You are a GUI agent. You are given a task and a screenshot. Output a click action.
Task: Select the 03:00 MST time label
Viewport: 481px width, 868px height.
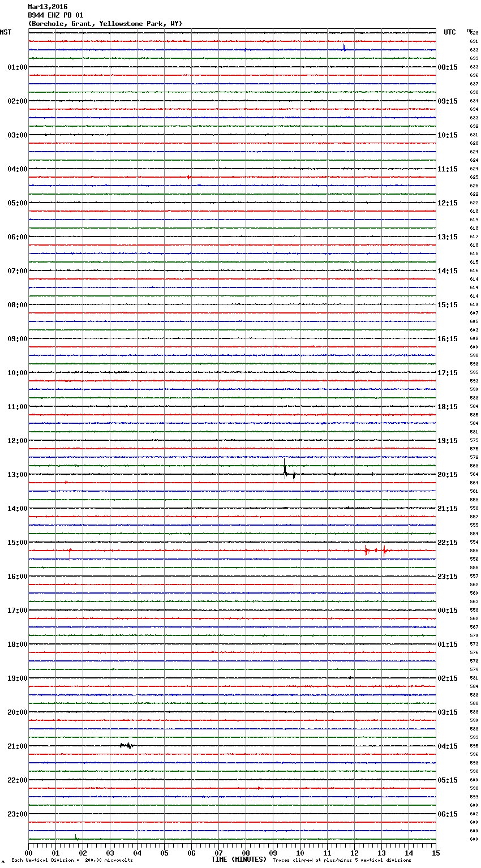tap(18, 135)
